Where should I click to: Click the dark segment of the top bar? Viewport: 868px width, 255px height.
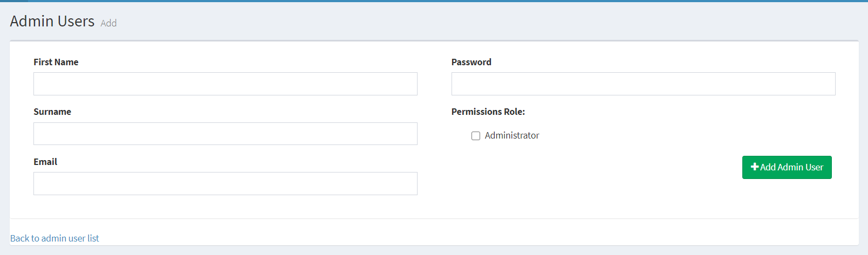click(x=13, y=1)
